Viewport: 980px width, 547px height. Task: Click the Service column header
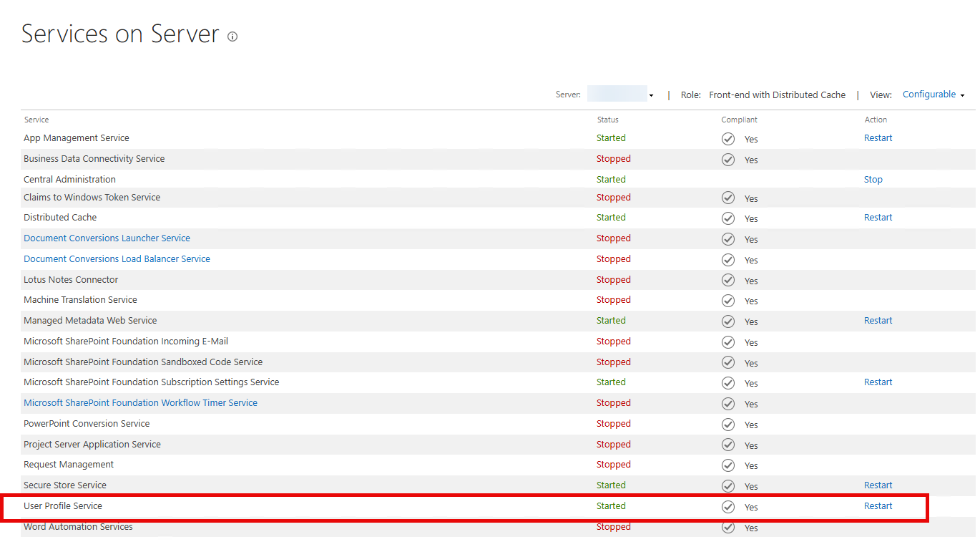point(36,120)
